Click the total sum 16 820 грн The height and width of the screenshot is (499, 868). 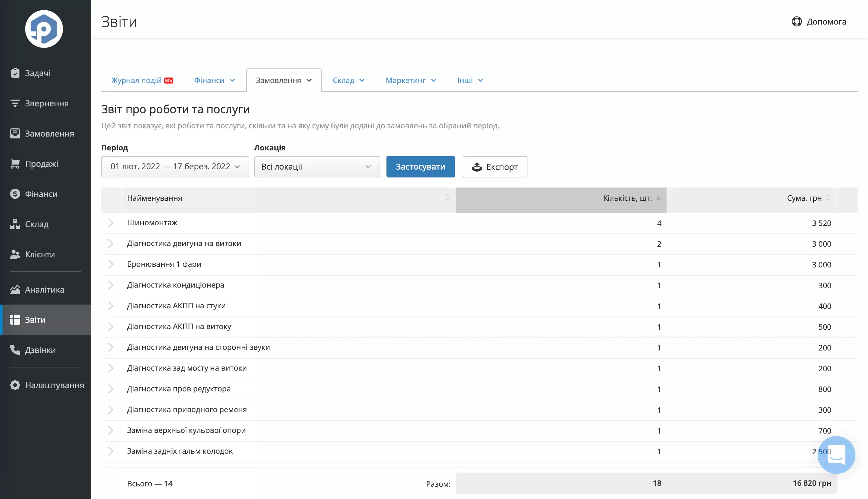(812, 483)
